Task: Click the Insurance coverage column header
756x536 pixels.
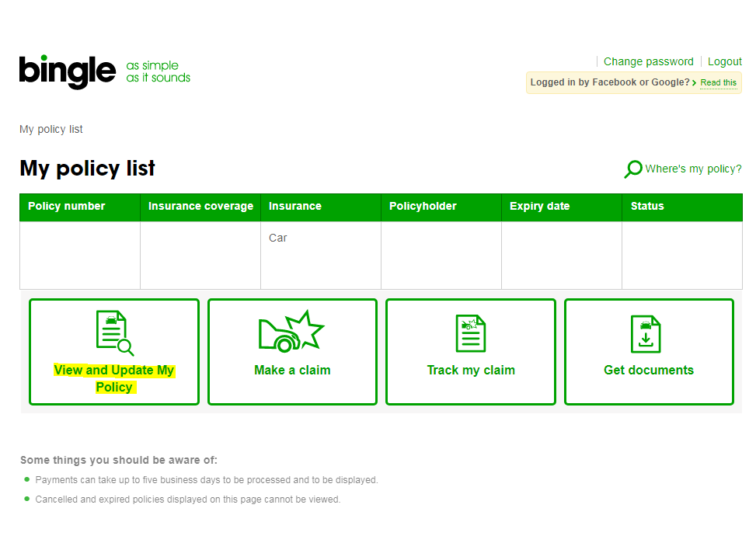Action: [x=200, y=207]
